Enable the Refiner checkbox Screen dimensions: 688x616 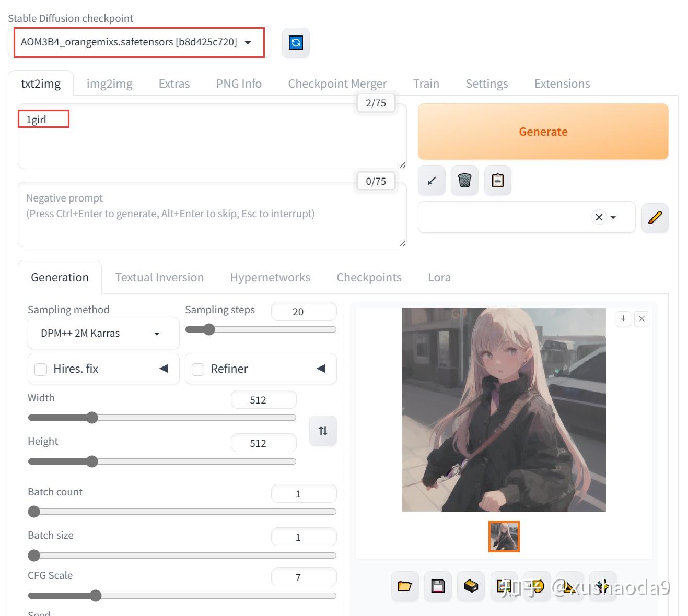point(198,369)
